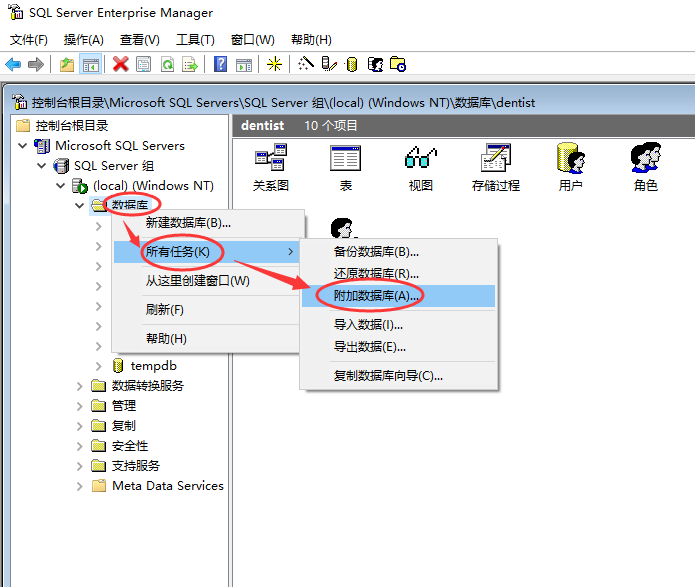Collapse the 数据库 folder node
The width and height of the screenshot is (695, 587).
(79, 206)
